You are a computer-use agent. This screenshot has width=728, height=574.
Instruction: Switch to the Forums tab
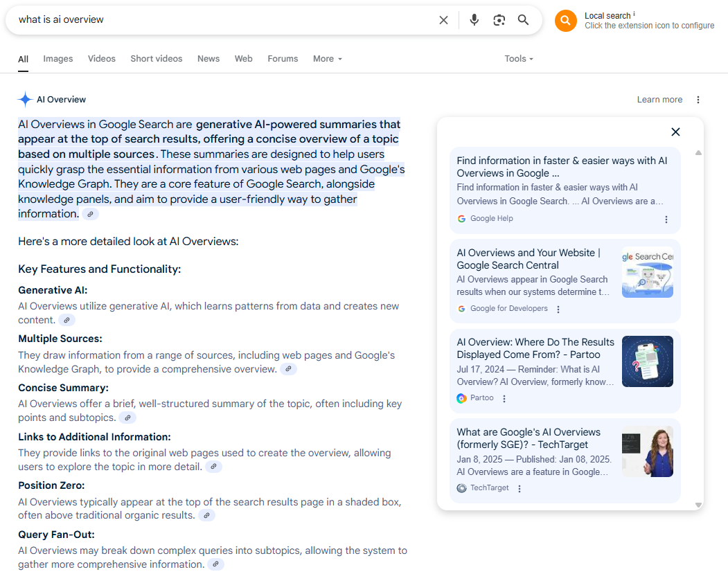click(x=283, y=59)
